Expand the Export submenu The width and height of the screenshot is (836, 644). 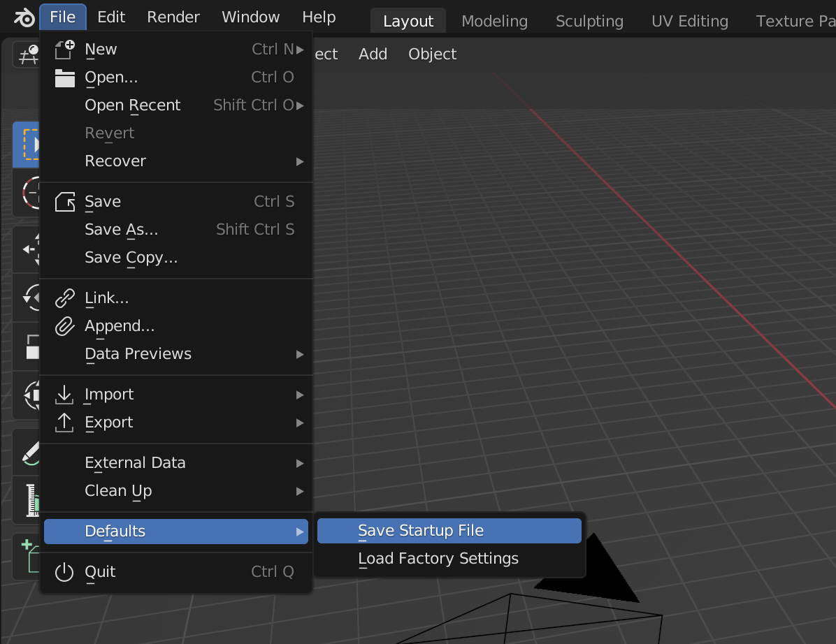(x=300, y=423)
